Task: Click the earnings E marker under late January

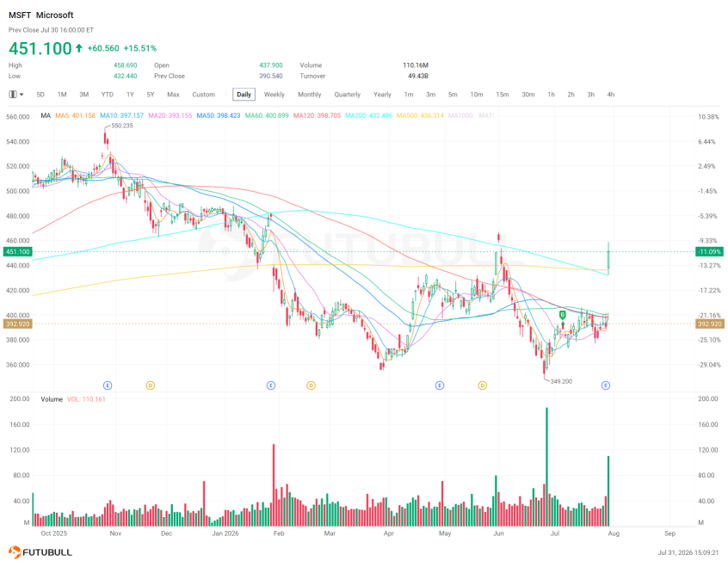Action: tap(271, 385)
